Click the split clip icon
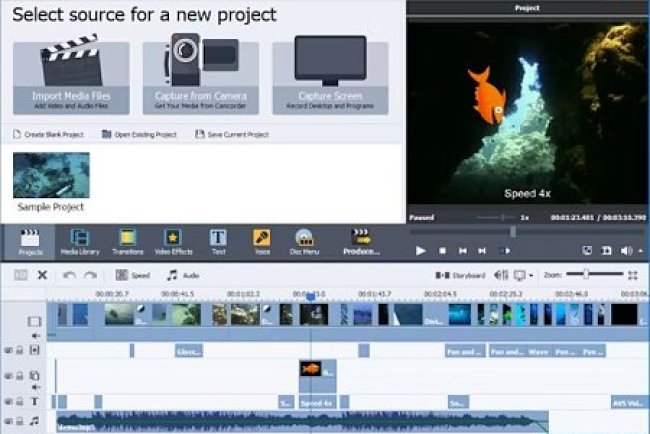Viewport: 650px width, 434px height. click(21, 274)
